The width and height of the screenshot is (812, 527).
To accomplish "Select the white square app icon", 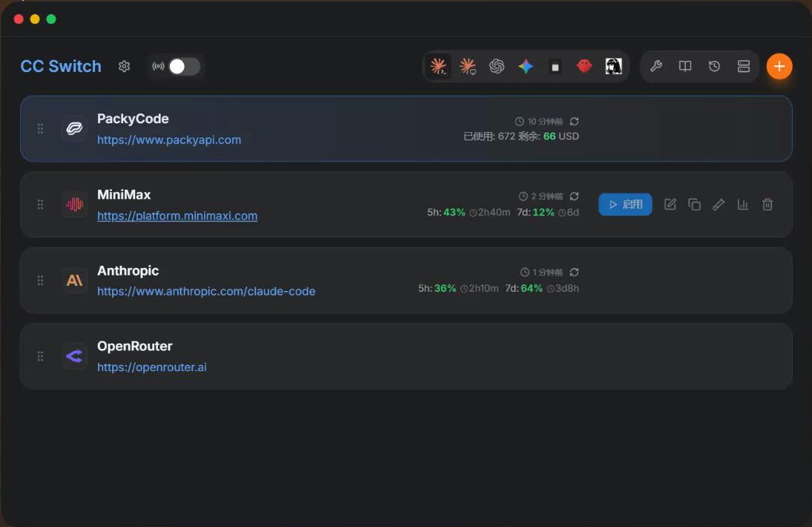I will [555, 67].
